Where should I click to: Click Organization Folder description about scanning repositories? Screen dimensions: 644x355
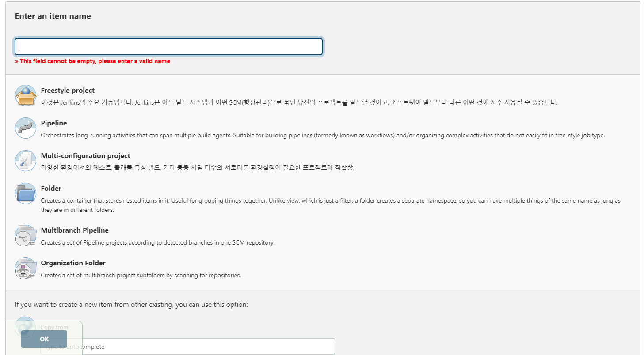pyautogui.click(x=141, y=275)
